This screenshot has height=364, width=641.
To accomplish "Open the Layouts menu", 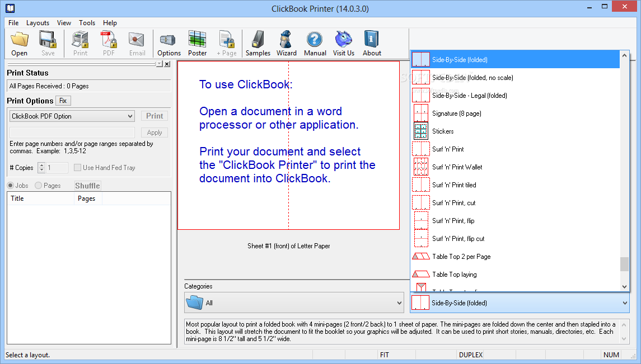I will (x=38, y=23).
